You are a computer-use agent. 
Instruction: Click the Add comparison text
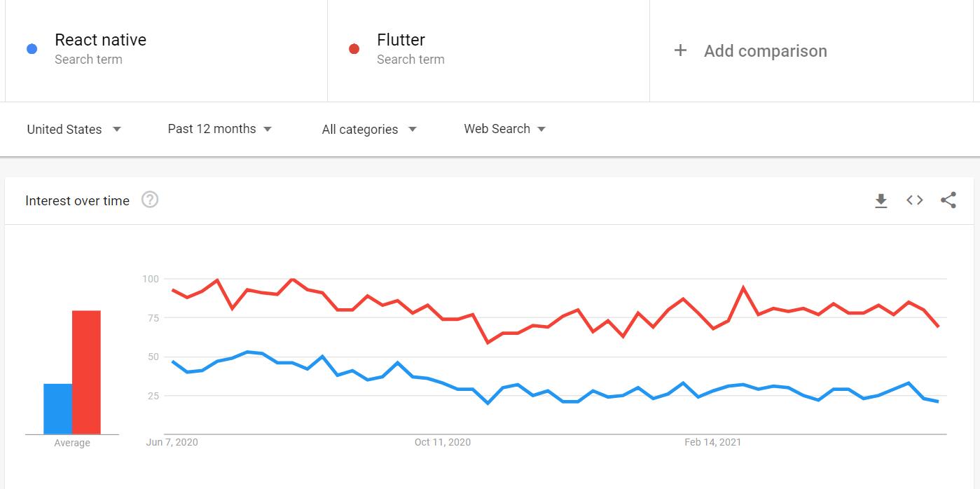[766, 50]
